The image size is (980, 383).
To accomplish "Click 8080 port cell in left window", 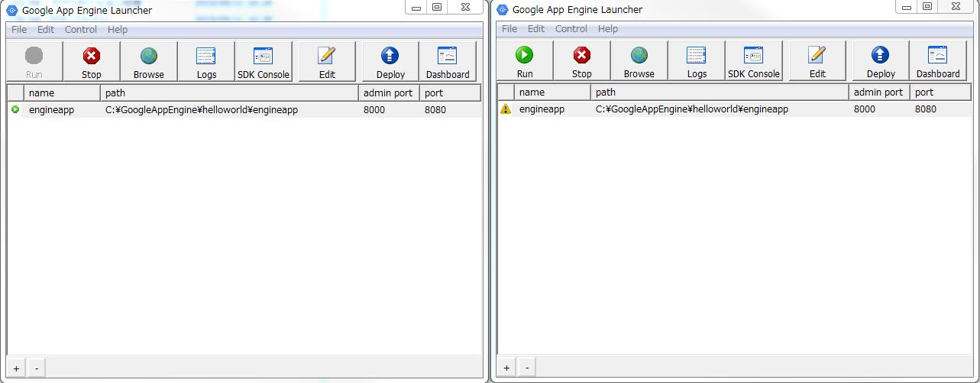I will click(x=435, y=110).
